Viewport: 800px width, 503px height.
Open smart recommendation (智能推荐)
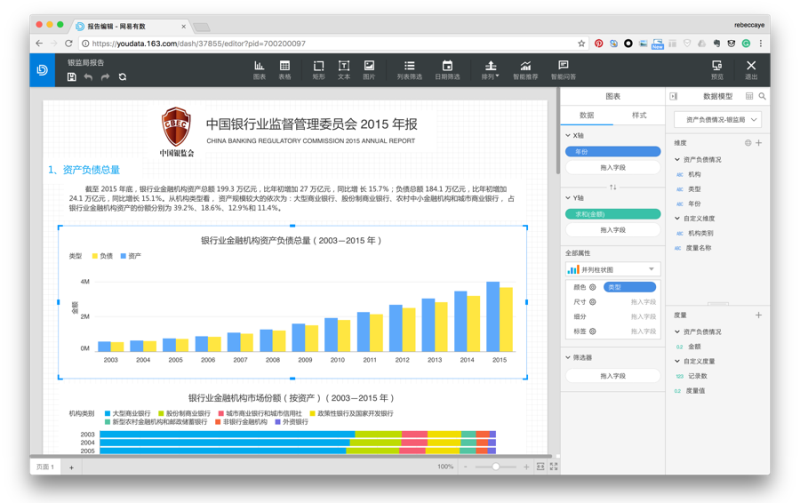pos(526,70)
